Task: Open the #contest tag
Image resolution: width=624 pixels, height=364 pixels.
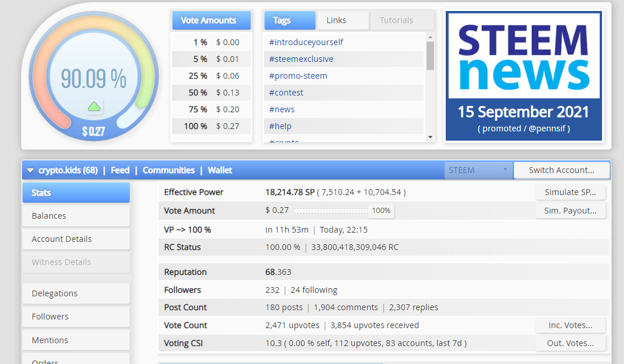Action: [x=286, y=92]
